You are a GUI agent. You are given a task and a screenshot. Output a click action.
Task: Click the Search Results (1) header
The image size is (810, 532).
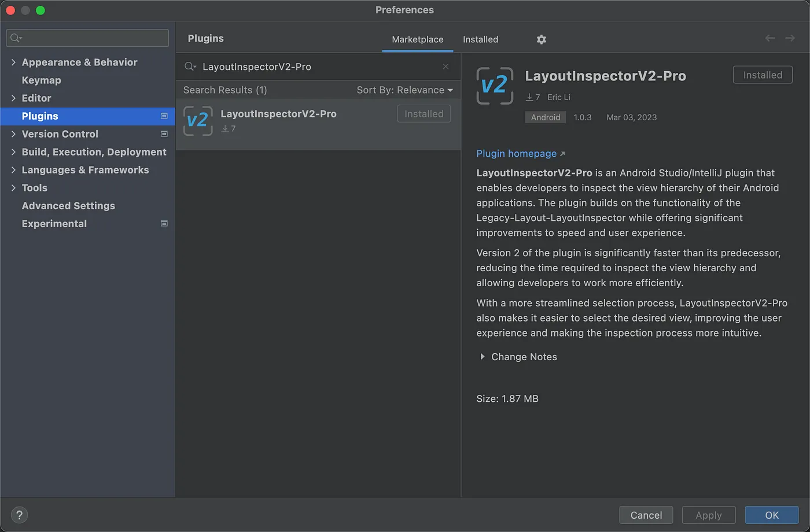tap(225, 90)
